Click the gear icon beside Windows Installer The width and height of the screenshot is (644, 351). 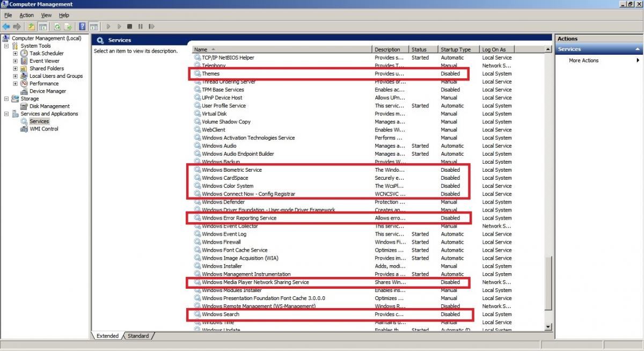coord(197,266)
